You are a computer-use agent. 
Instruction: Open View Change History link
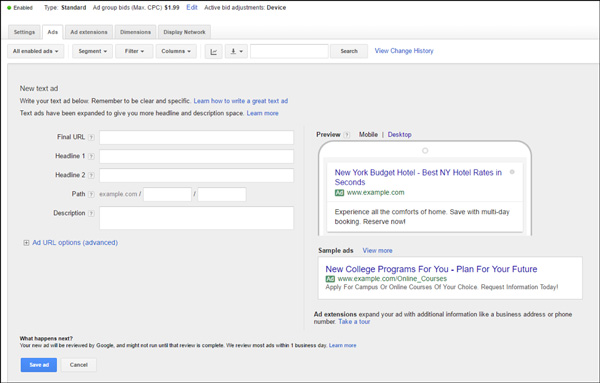click(x=404, y=51)
